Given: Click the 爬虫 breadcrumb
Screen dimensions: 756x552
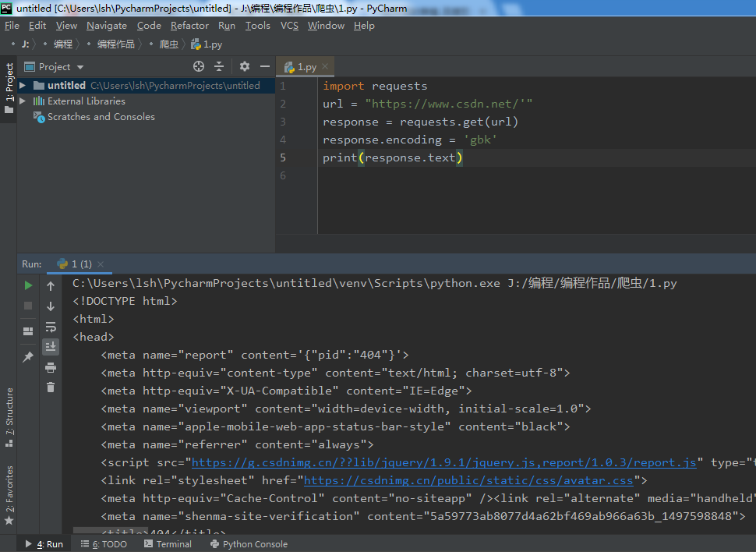Looking at the screenshot, I should point(169,44).
